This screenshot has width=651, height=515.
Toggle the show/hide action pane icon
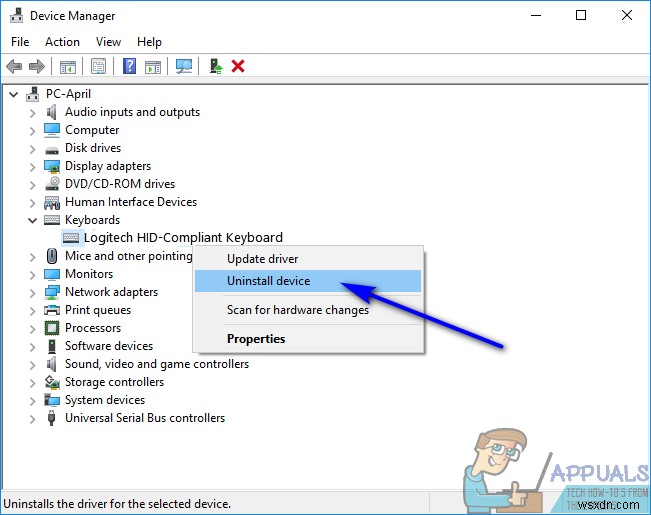[x=153, y=66]
